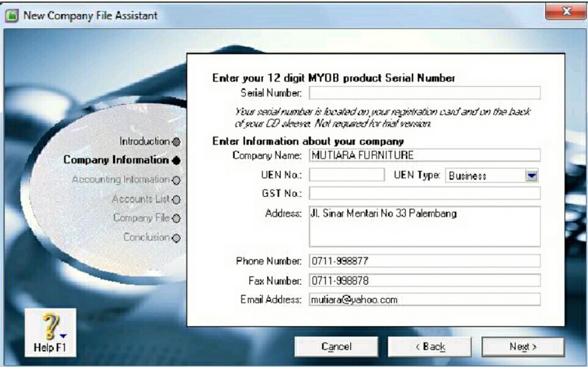588x367 pixels.
Task: Click the Back button
Action: click(x=430, y=346)
